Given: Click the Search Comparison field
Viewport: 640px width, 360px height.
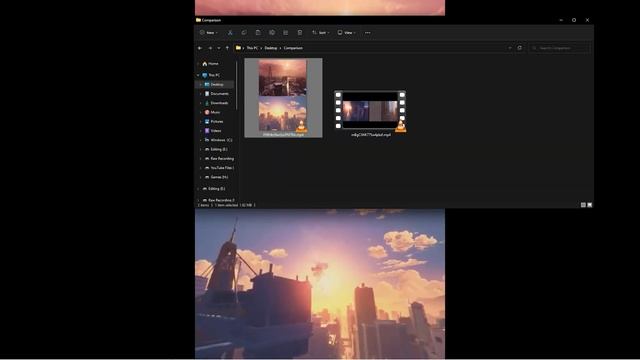Looking at the screenshot, I should 559,48.
